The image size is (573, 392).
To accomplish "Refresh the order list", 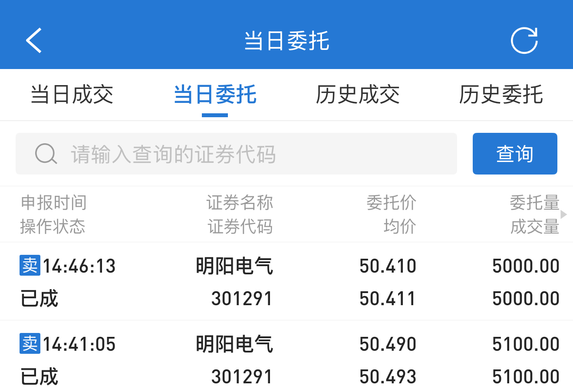I will coord(524,40).
